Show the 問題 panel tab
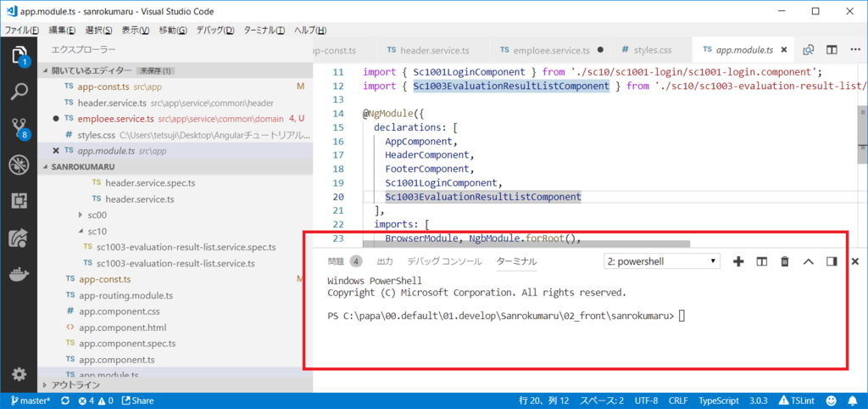Image resolution: width=868 pixels, height=409 pixels. tap(344, 261)
